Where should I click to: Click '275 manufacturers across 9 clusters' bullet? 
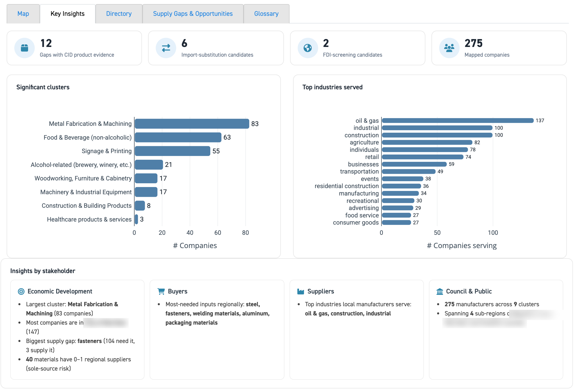click(492, 304)
